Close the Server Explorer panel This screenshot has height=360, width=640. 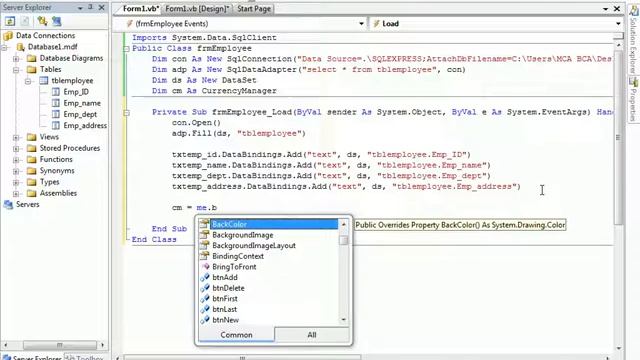pos(102,7)
